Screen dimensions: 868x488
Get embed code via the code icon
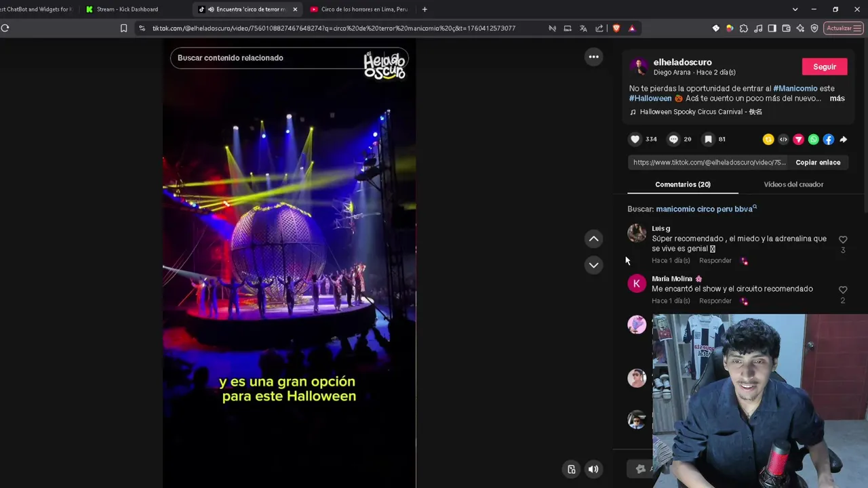pos(783,140)
